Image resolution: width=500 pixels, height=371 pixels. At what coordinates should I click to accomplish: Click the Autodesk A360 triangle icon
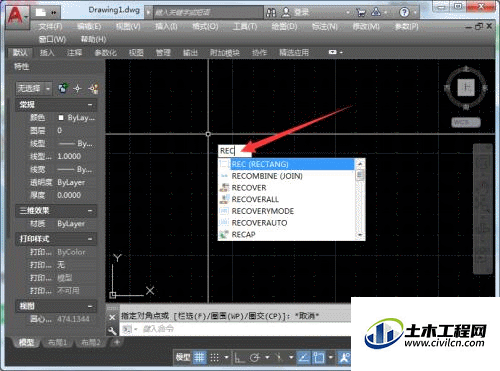point(376,12)
